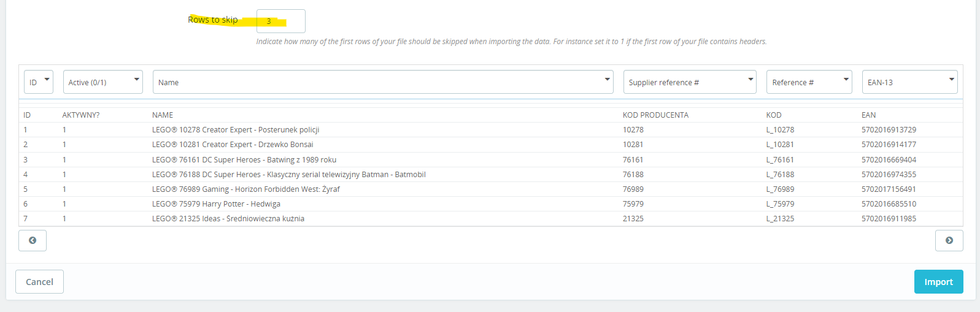Open the Active (0/1) column dropdown
This screenshot has width=980, height=312.
pos(103,82)
